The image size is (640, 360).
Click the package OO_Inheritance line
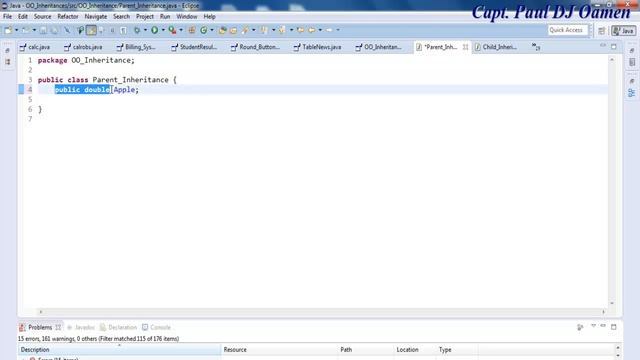[x=86, y=60]
